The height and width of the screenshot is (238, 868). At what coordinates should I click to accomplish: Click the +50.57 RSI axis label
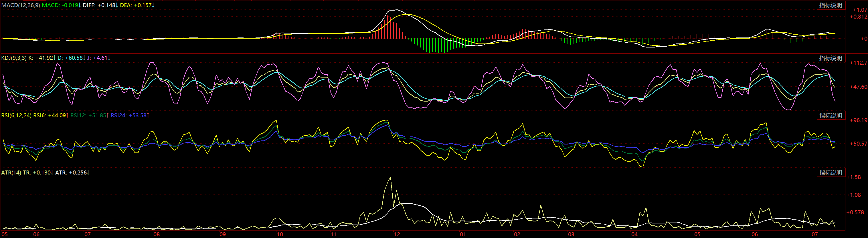858,144
